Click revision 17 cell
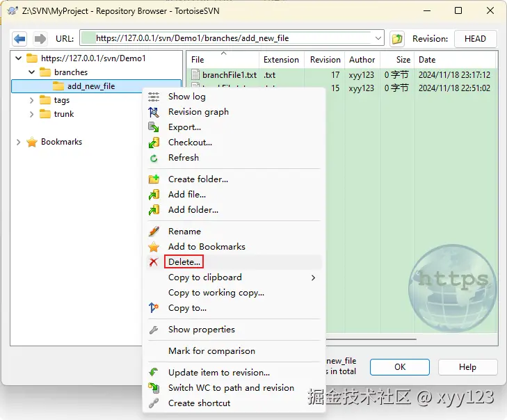The width and height of the screenshot is (507, 420). click(x=335, y=74)
